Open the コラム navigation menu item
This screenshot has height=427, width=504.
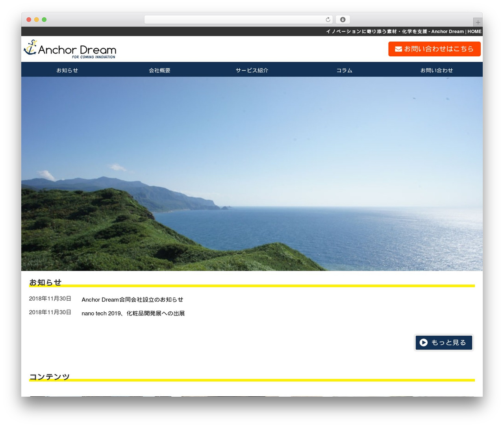coord(344,70)
